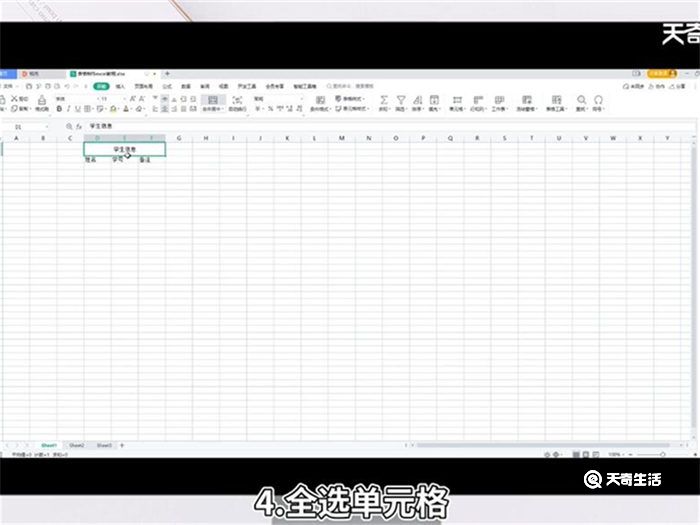Toggle align right
The width and height of the screenshot is (700, 525).
coord(174,109)
